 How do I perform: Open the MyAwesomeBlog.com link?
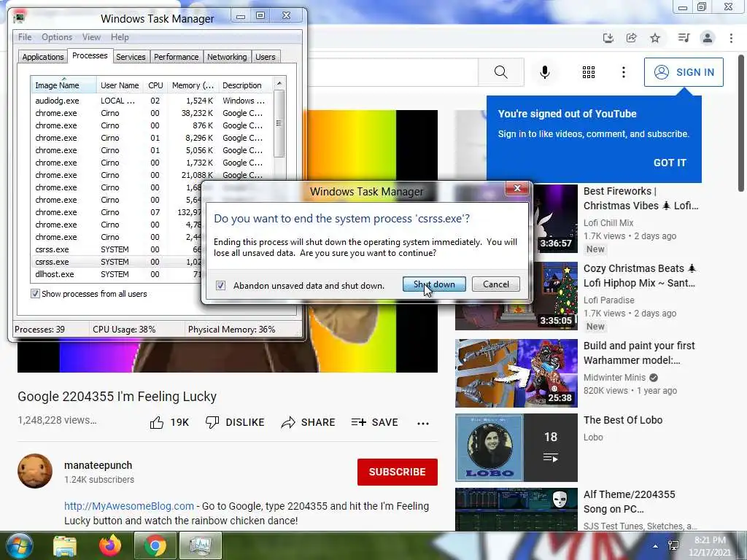coord(129,506)
